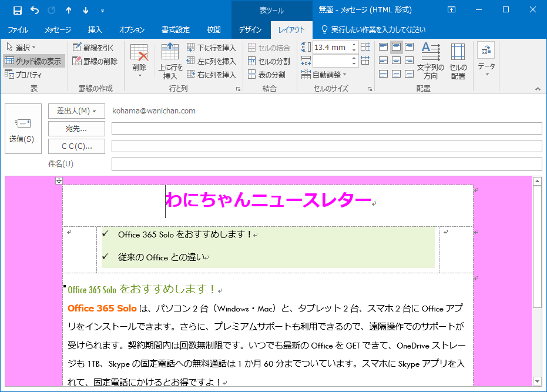Switch to the 挿入 tab
This screenshot has width=547, height=392.
[x=95, y=29]
